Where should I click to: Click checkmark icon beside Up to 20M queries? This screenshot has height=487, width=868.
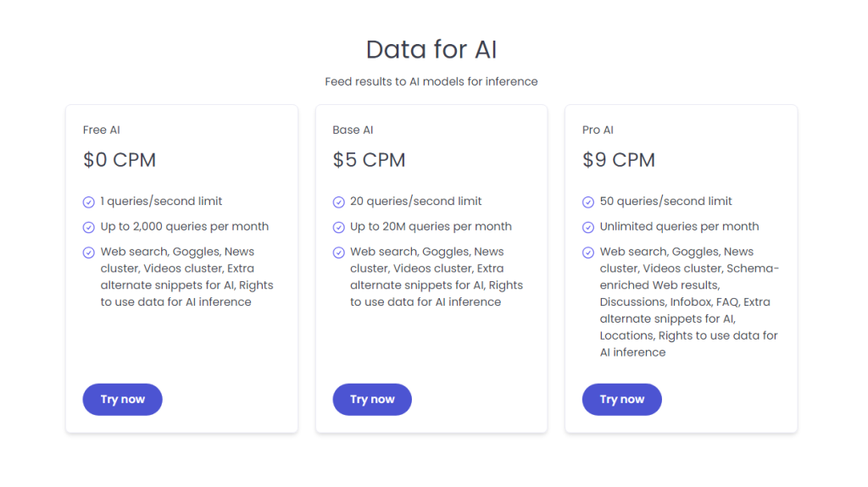339,228
